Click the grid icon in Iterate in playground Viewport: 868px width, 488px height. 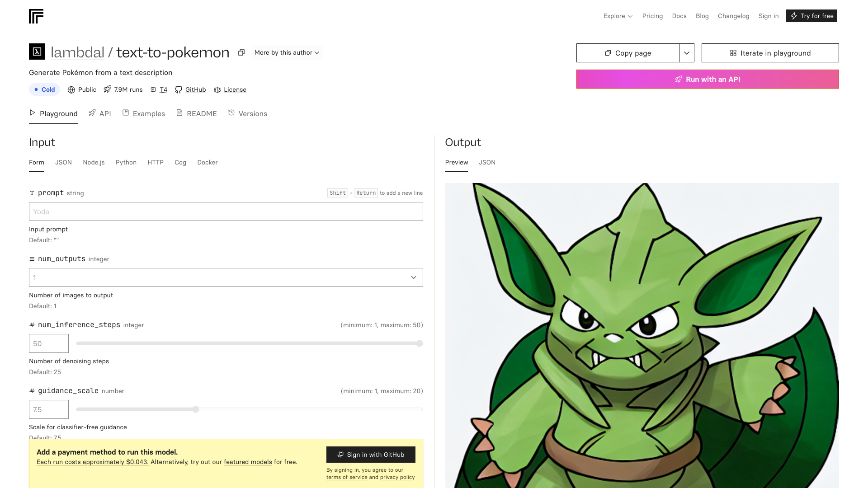[x=733, y=53]
